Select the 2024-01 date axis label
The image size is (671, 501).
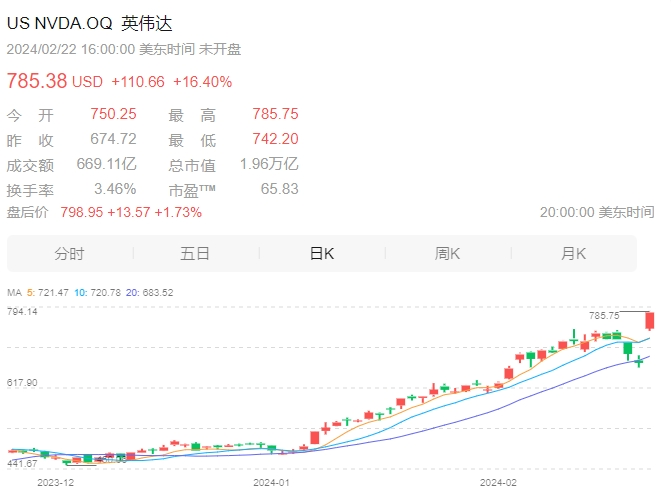(x=271, y=483)
